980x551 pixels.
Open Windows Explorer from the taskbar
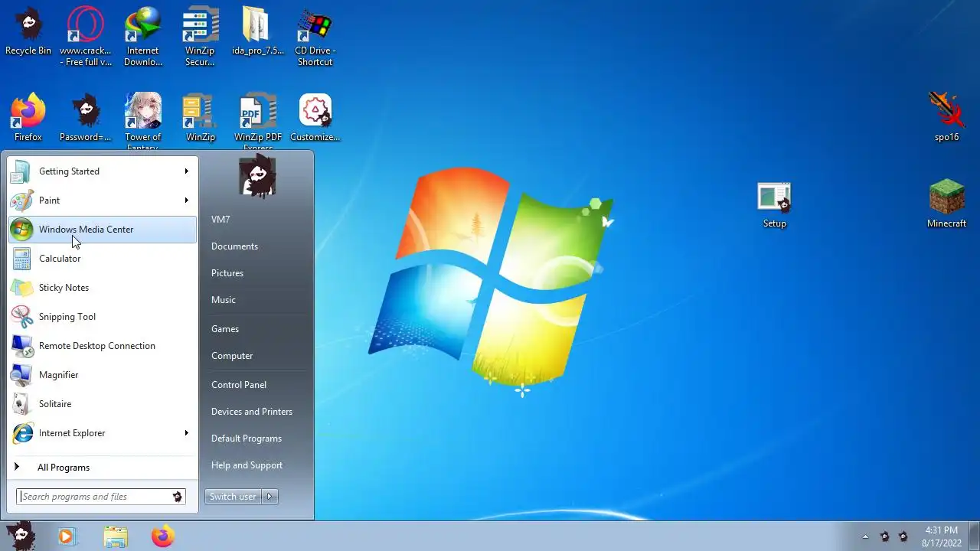116,536
